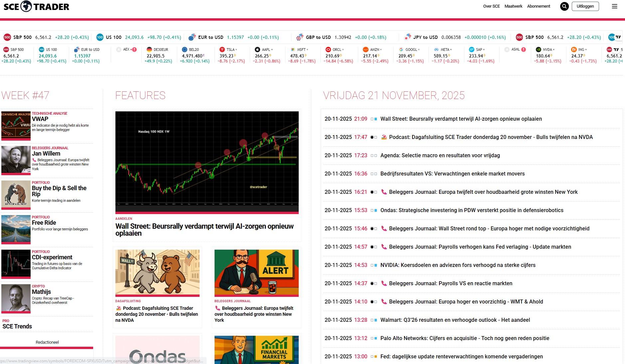Open the Financial Markets cartoon thumbnail
This screenshot has height=364, width=625.
point(256,350)
